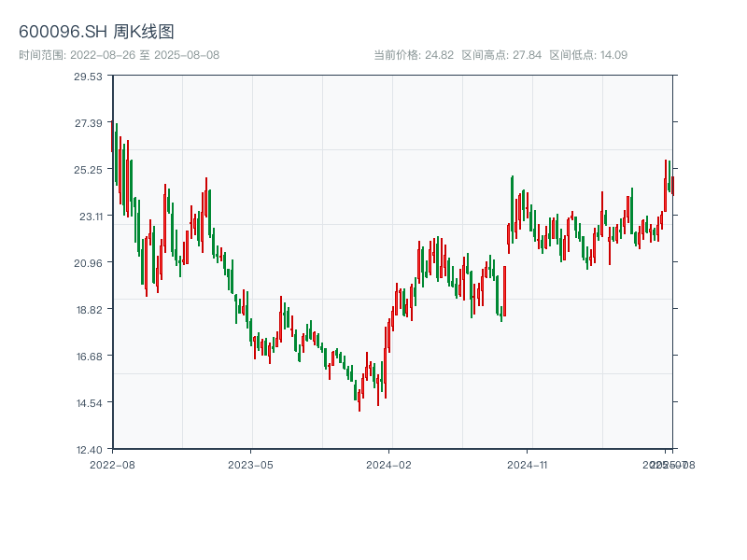
Task: Click the 2022-08 x-axis date label
Action: pos(112,464)
